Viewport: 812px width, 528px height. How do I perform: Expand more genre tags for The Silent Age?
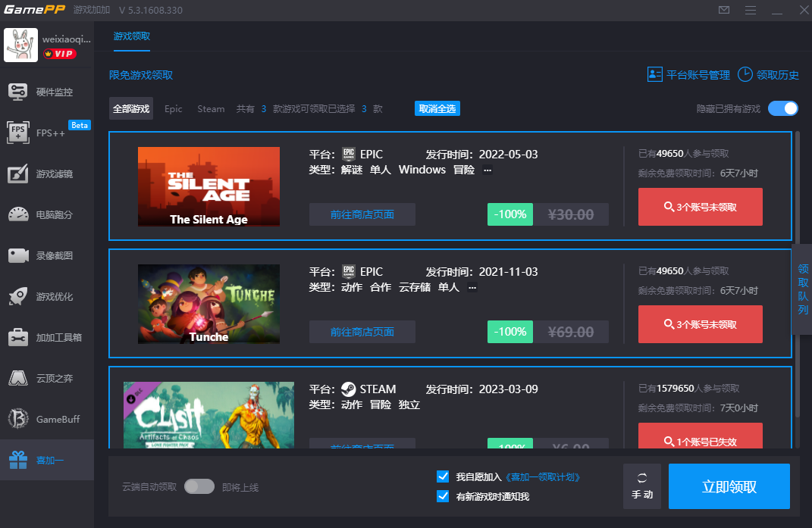pyautogui.click(x=488, y=170)
